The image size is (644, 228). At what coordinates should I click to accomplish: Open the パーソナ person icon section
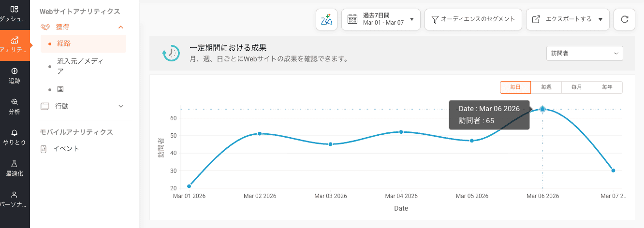point(15,199)
